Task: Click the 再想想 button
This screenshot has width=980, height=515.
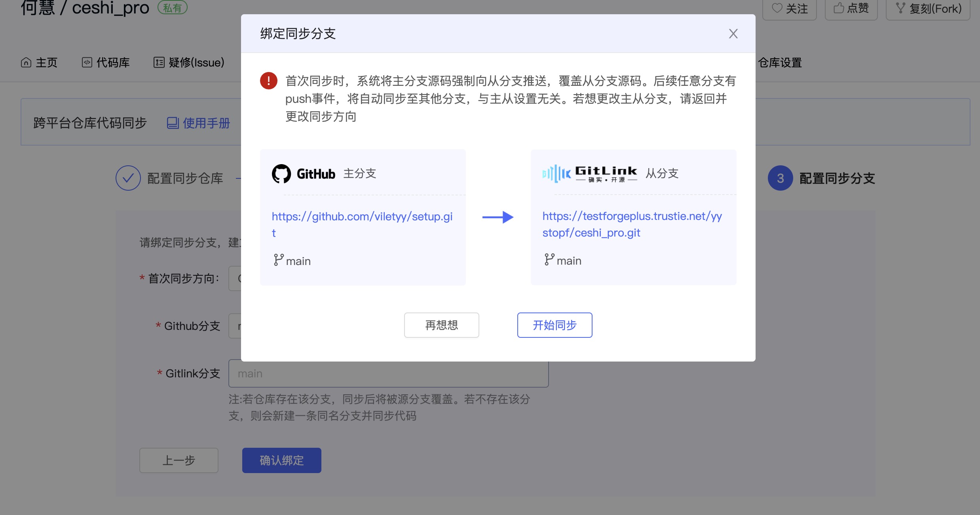Action: click(x=441, y=325)
